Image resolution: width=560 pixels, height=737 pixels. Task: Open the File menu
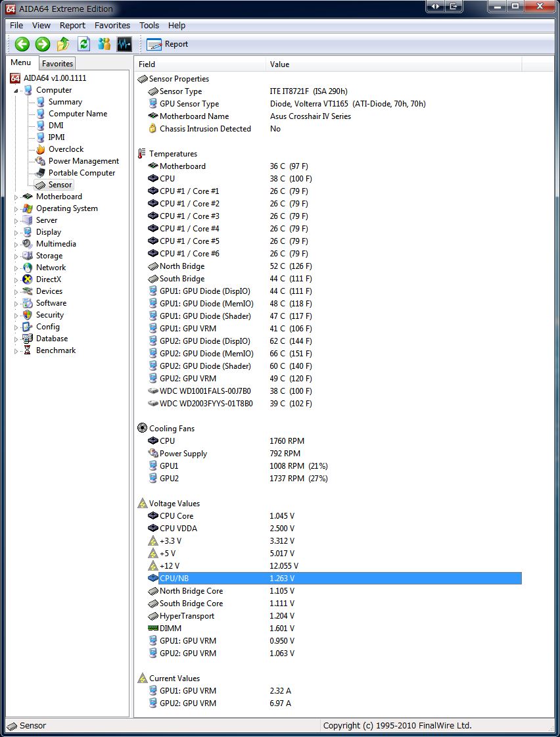pyautogui.click(x=16, y=26)
